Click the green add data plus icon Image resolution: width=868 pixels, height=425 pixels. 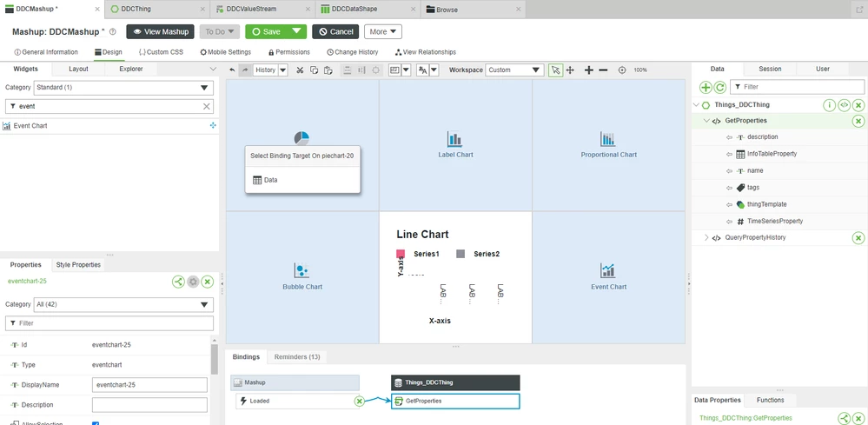coord(706,87)
